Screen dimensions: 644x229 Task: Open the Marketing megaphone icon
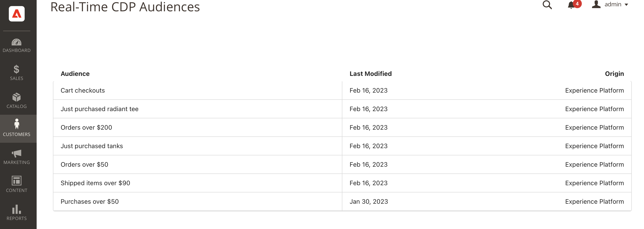point(17,153)
